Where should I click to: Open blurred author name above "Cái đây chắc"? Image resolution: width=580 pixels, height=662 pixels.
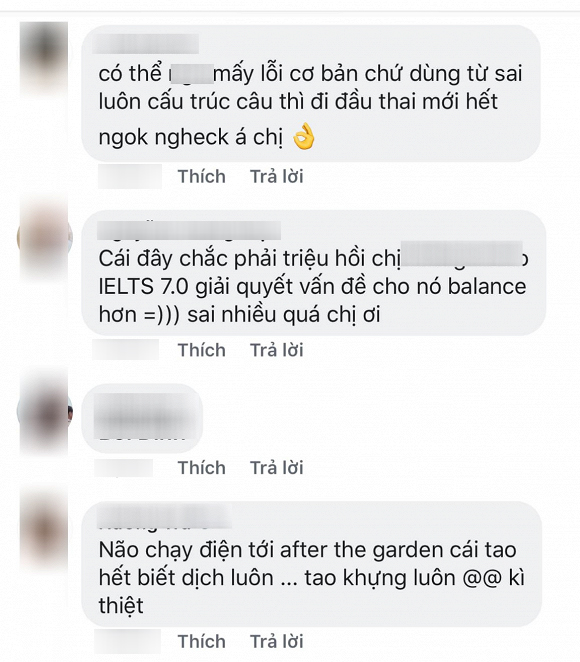[189, 230]
